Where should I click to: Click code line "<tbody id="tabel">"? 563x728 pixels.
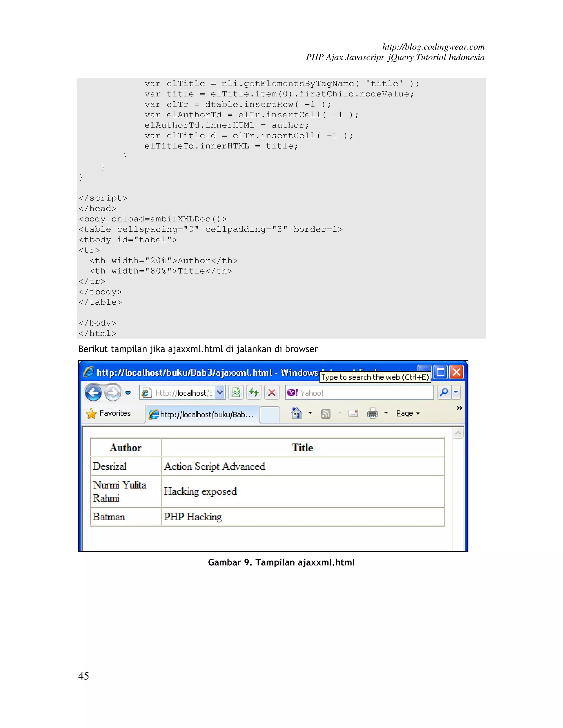128,240
